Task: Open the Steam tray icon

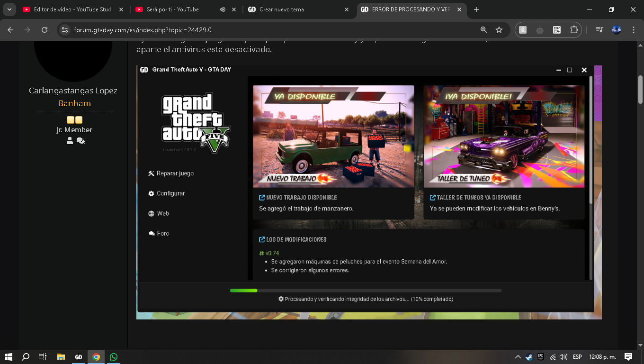Action: pos(529,357)
